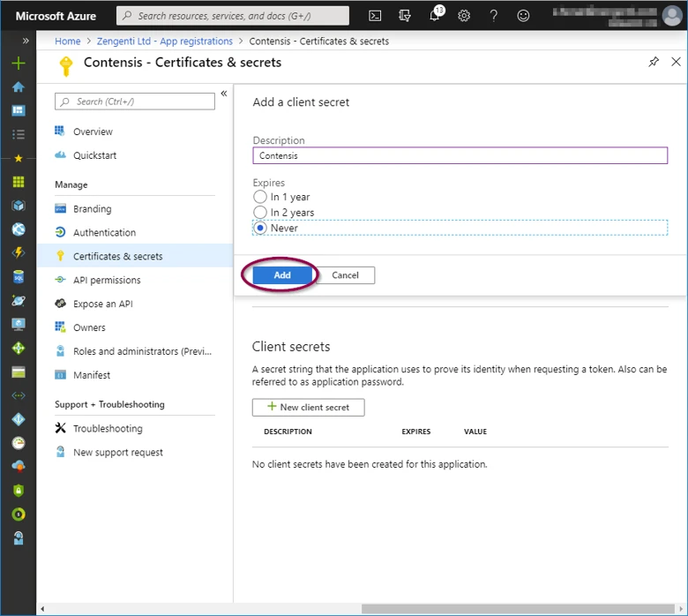688x616 pixels.
Task: Open Cloud Shell from top bar
Action: coord(375,16)
